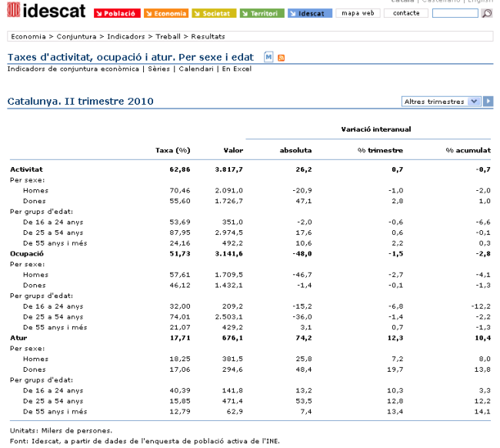The width and height of the screenshot is (500, 448).
Task: Click the % trimestre column header
Action: click(380, 150)
